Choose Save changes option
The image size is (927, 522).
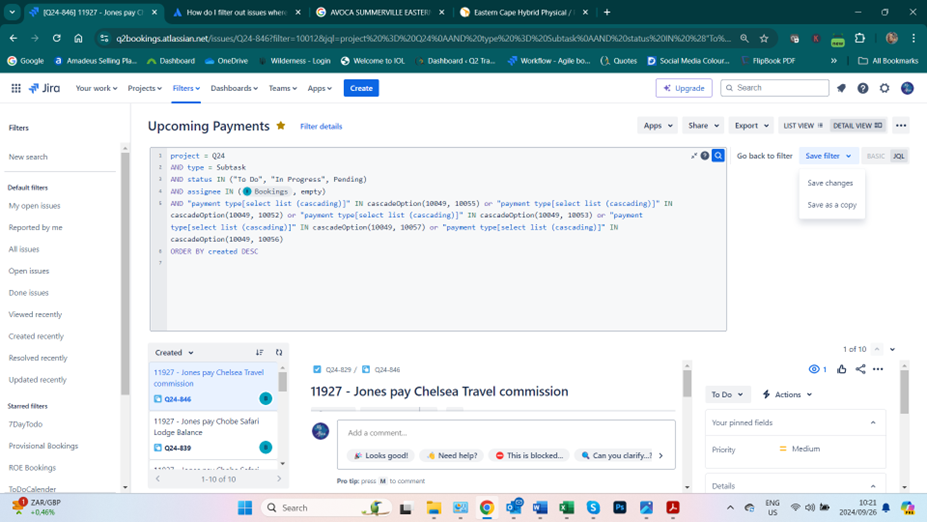tap(830, 183)
